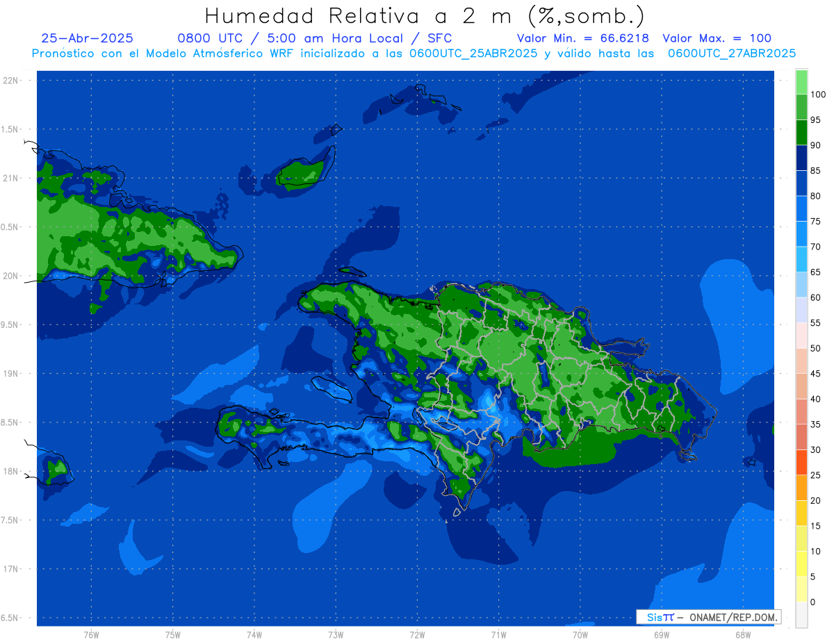
Task: Pick the orange swatch between 25 and 20
Action: coord(801,488)
